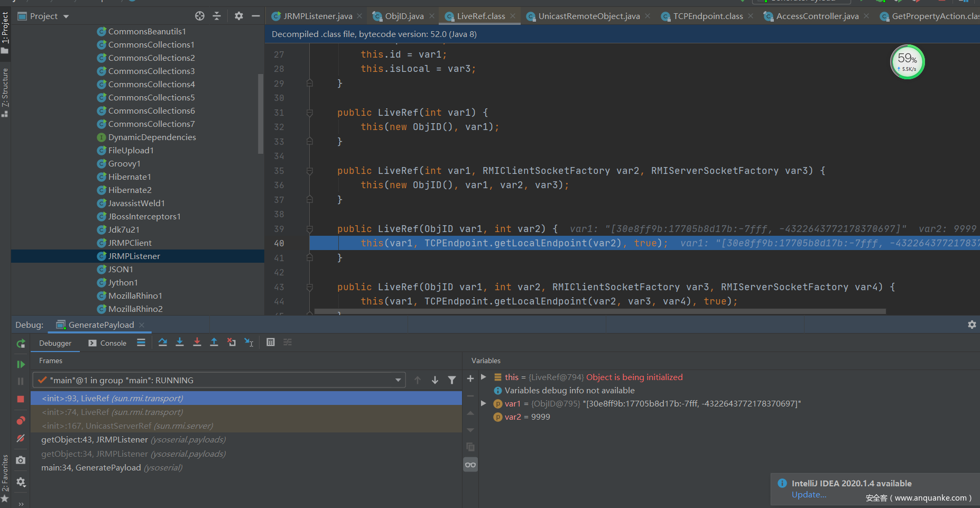980x508 pixels.
Task: Resume program with the green play icon
Action: (21, 364)
